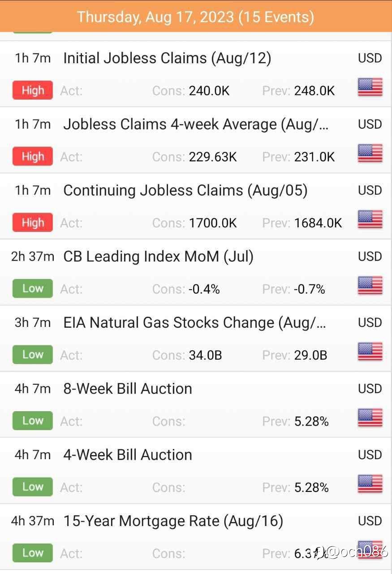Tap the Thursday, Aug 17, 2023 date header

click(196, 17)
